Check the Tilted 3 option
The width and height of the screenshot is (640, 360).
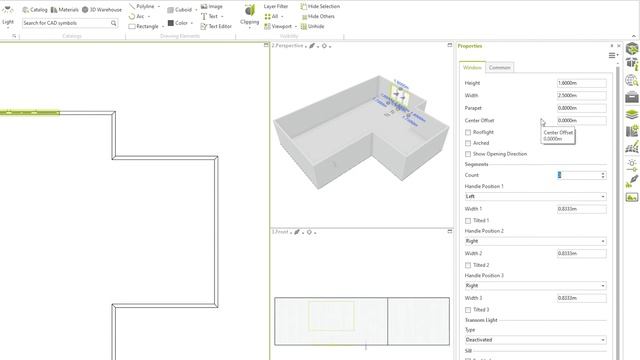(468, 310)
